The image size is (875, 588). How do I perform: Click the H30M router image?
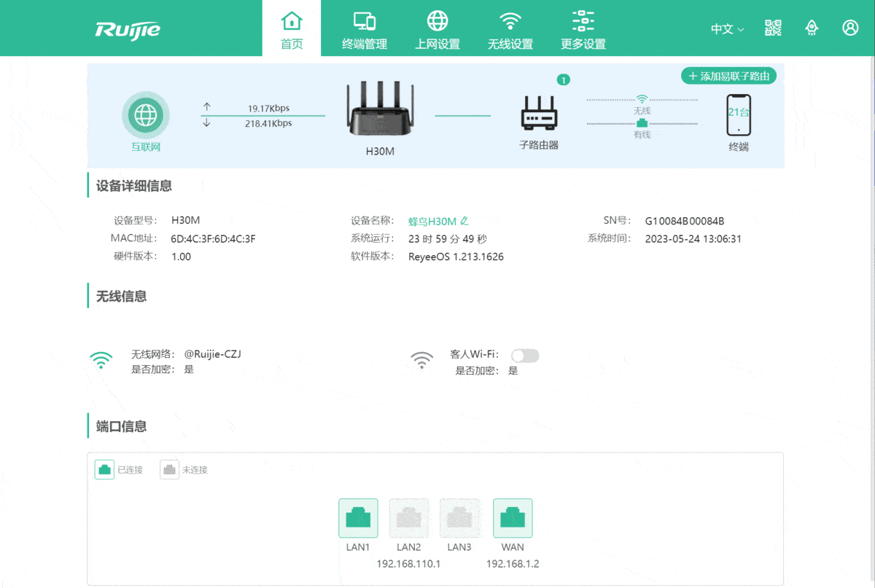[x=380, y=110]
